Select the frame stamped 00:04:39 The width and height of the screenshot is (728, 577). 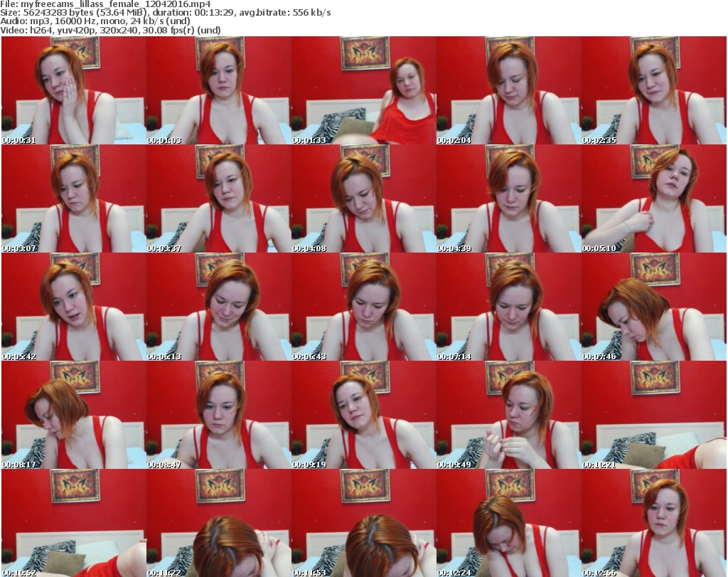pos(508,198)
